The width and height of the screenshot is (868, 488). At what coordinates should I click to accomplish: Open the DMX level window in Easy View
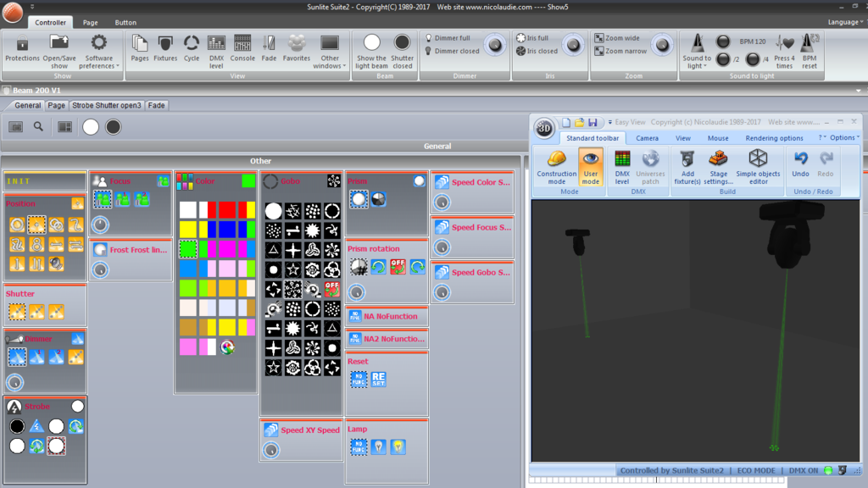point(622,167)
